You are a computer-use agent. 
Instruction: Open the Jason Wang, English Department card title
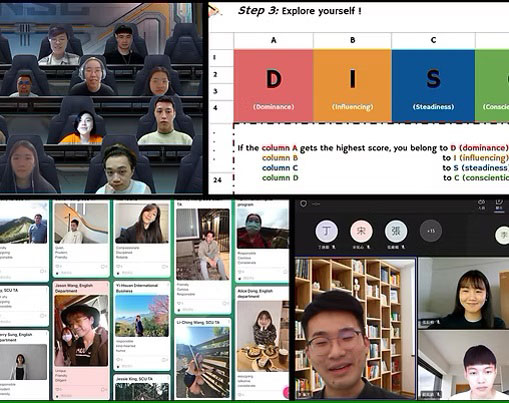point(74,288)
